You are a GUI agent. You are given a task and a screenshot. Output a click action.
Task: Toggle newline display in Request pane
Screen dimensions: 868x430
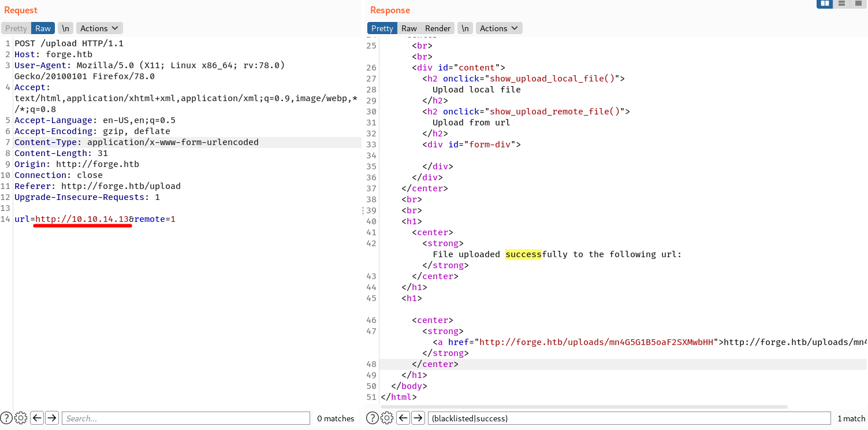click(66, 28)
